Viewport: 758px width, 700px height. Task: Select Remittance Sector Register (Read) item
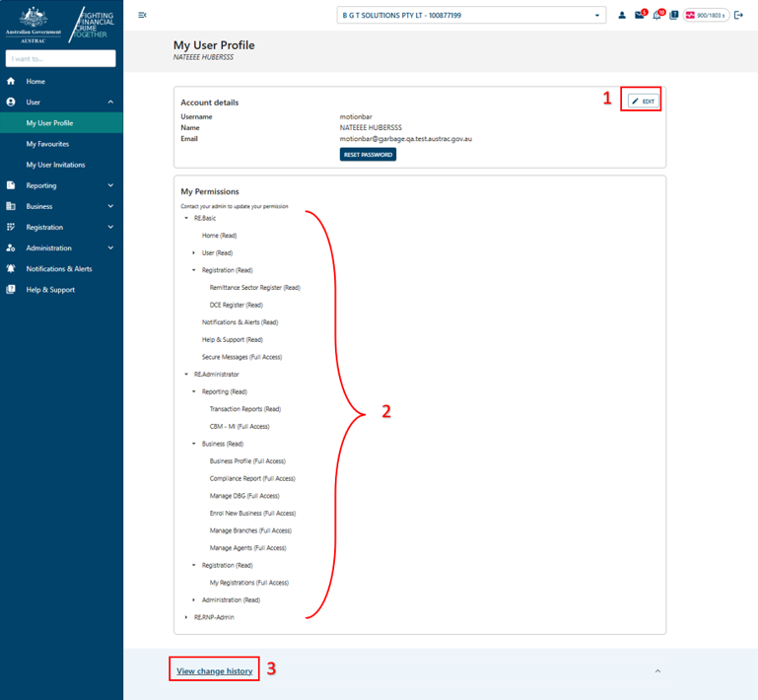coord(254,288)
